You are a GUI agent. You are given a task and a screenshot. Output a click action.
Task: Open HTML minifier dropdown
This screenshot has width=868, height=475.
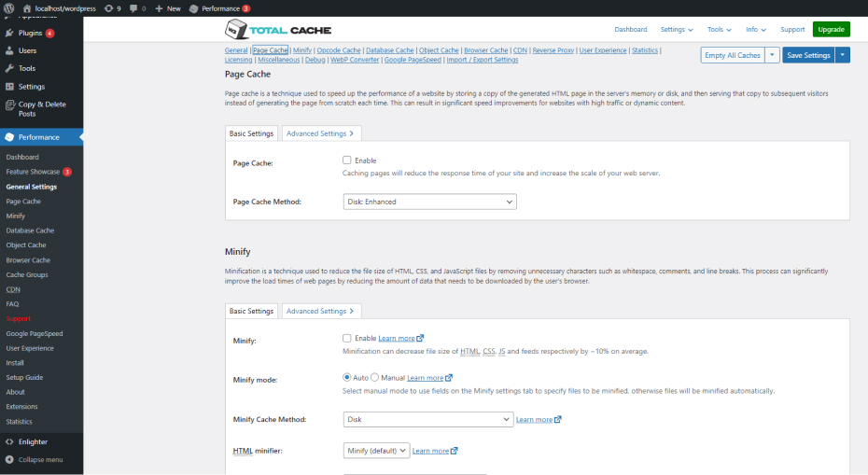(376, 451)
